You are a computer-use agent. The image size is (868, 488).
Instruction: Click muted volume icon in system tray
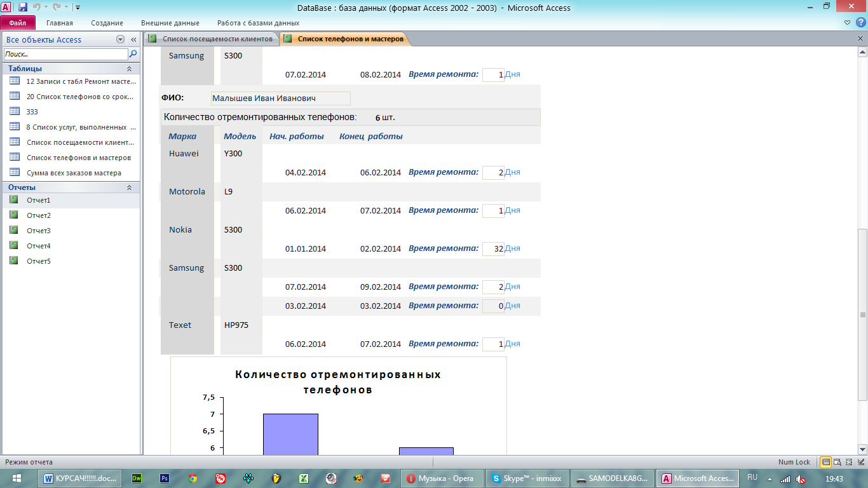pyautogui.click(x=801, y=479)
